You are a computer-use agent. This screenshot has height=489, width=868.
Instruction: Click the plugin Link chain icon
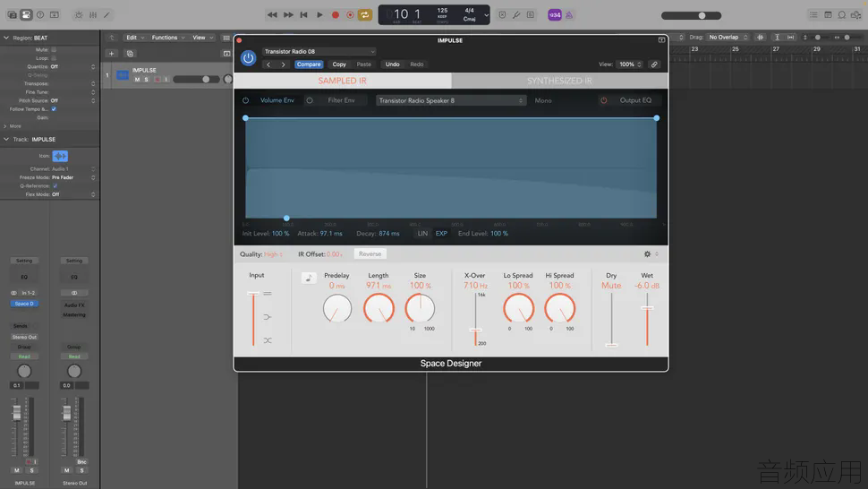pos(654,64)
